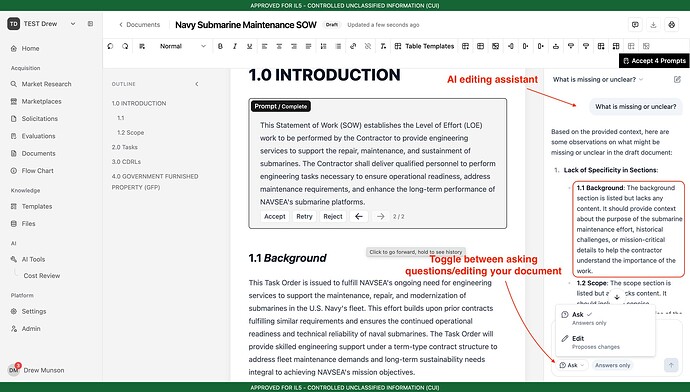Jump to bottom of AI chat

pos(617,297)
